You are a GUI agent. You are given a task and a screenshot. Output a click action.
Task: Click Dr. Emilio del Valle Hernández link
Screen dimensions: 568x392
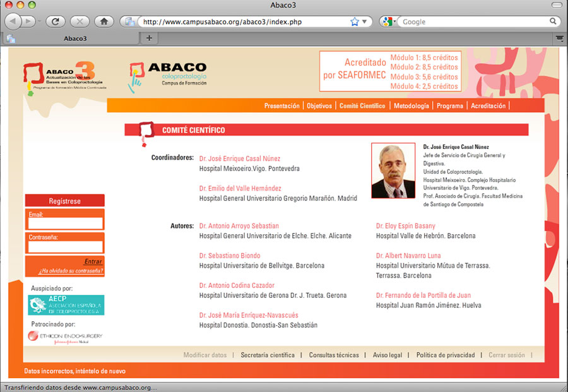click(x=240, y=188)
